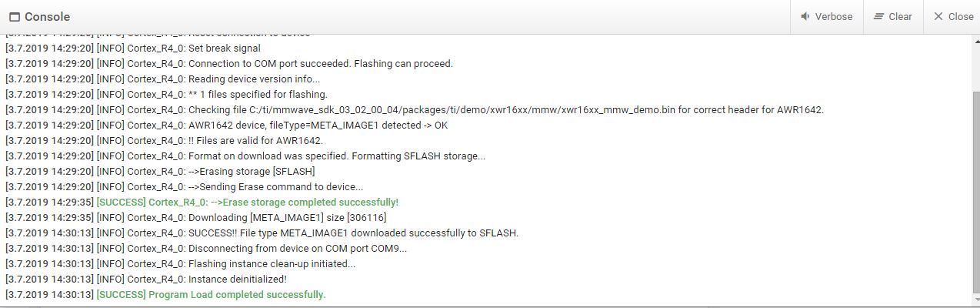Image resolution: width=980 pixels, height=308 pixels.
Task: Click the Console panel title
Action: tap(47, 17)
